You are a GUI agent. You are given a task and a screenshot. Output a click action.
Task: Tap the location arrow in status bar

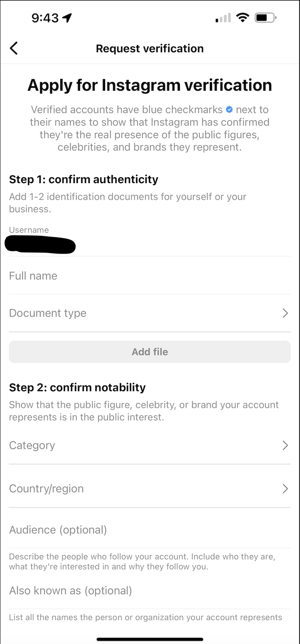[x=67, y=18]
